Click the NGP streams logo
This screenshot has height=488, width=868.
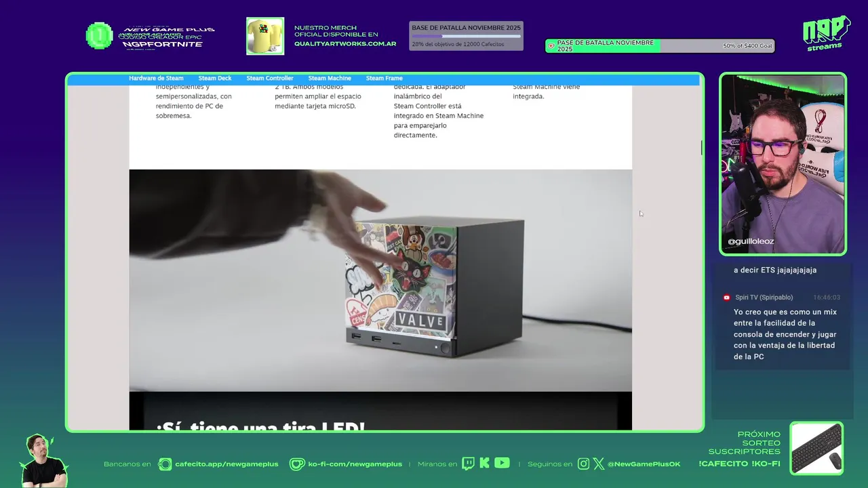[x=827, y=33]
